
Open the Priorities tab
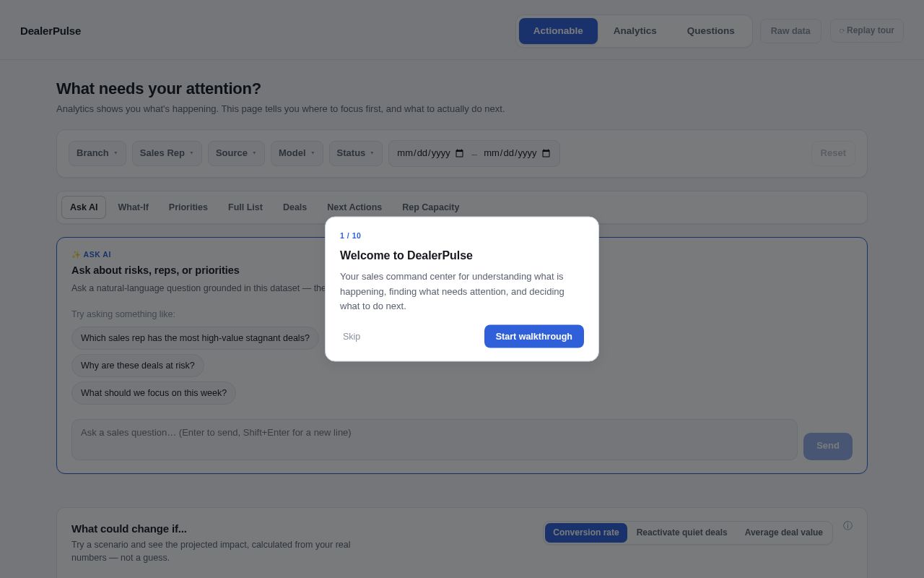(188, 207)
